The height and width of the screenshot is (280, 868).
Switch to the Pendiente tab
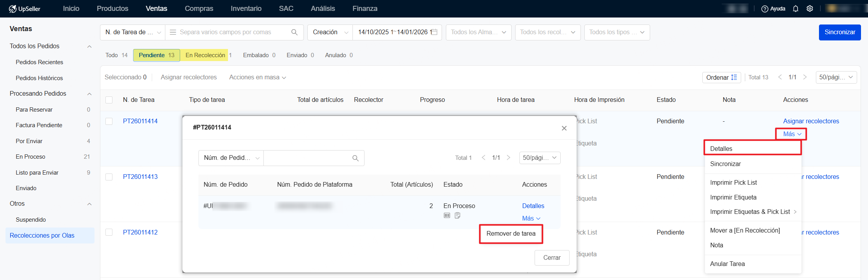[x=156, y=55]
